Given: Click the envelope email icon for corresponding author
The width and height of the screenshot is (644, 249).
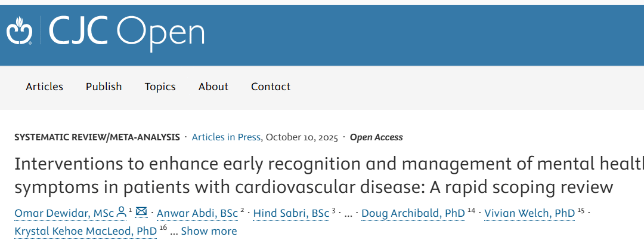Looking at the screenshot, I should pos(141,212).
